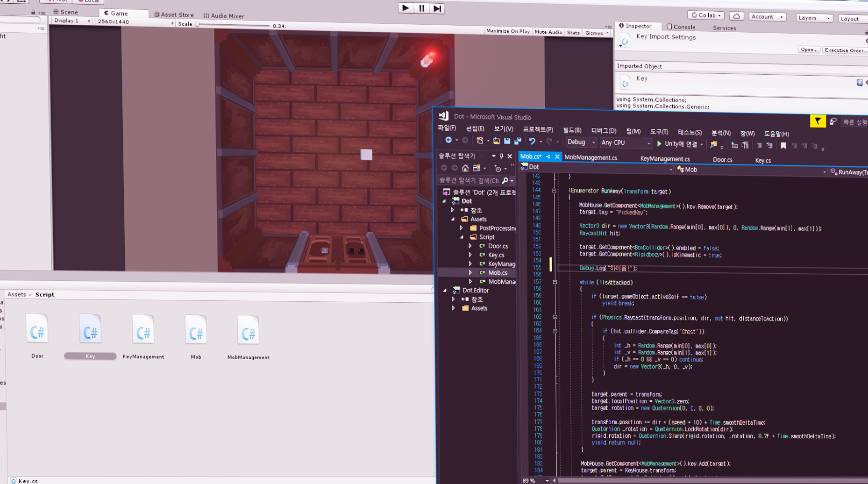Click the Game view Scale slider handle

pyautogui.click(x=198, y=24)
